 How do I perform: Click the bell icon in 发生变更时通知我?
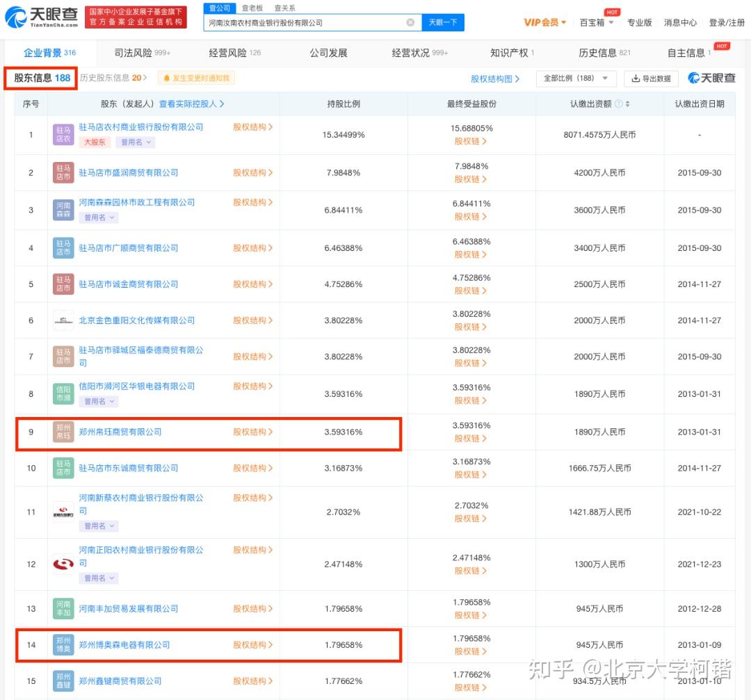(167, 78)
